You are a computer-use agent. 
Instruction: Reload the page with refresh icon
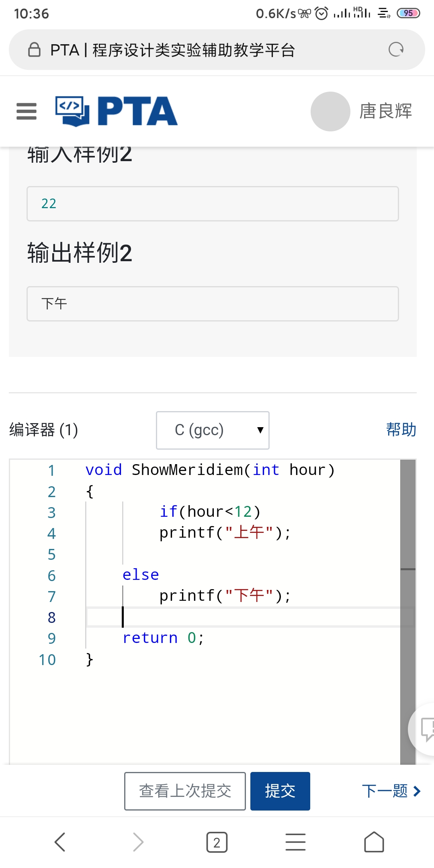pyautogui.click(x=396, y=50)
